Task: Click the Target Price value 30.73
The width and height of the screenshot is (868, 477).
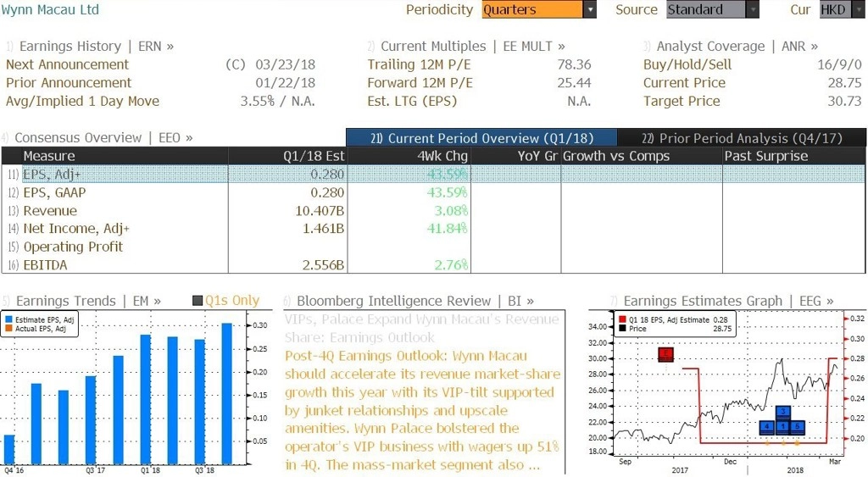Action: (x=845, y=102)
